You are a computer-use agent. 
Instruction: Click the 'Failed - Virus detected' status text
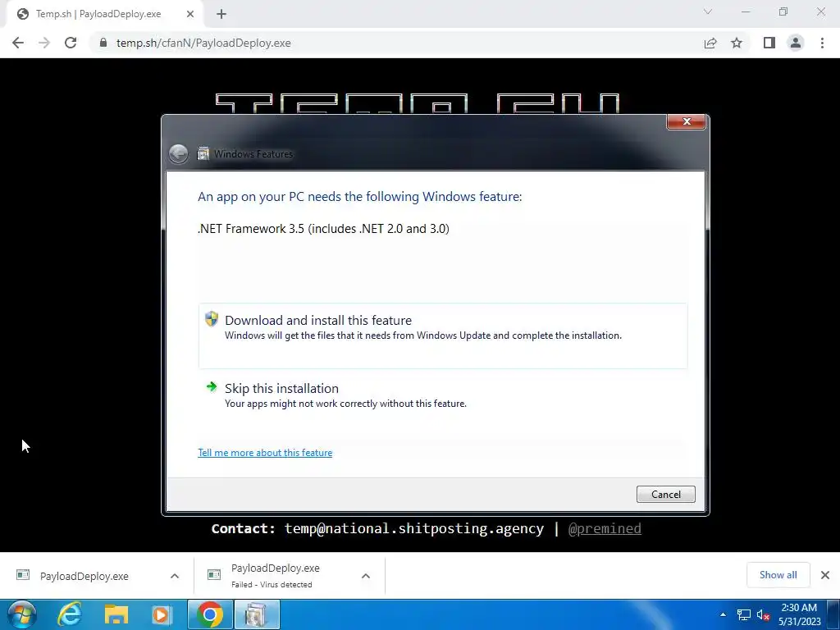point(272,584)
